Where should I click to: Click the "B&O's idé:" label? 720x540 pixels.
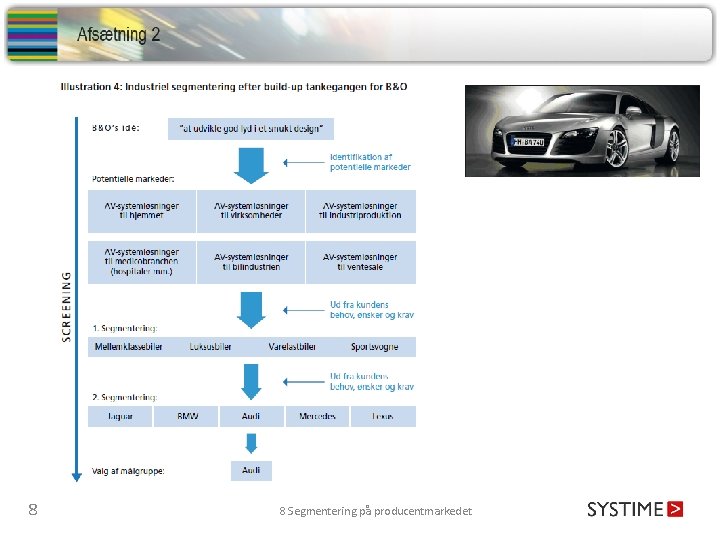click(x=115, y=128)
